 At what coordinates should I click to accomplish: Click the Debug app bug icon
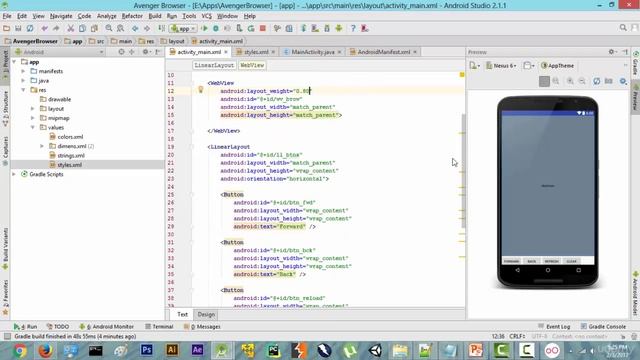[216, 28]
